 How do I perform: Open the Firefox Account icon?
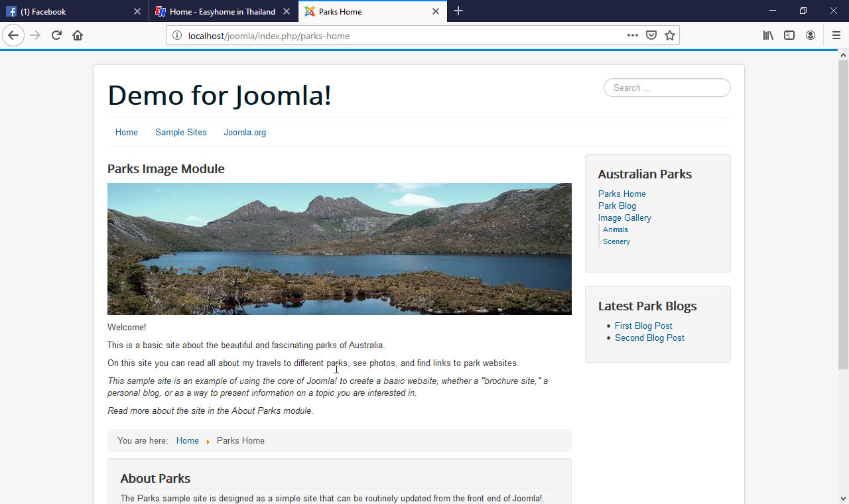(x=810, y=35)
